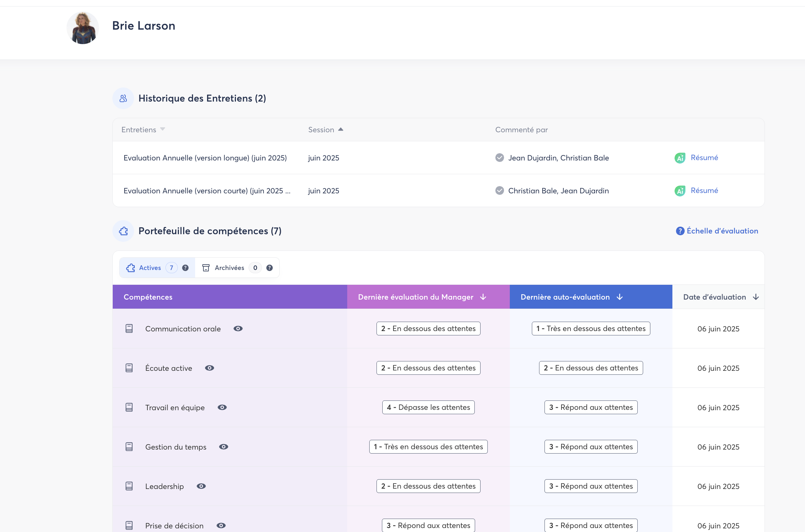Click the AI icon for version courte
The width and height of the screenshot is (805, 532).
[x=680, y=191]
